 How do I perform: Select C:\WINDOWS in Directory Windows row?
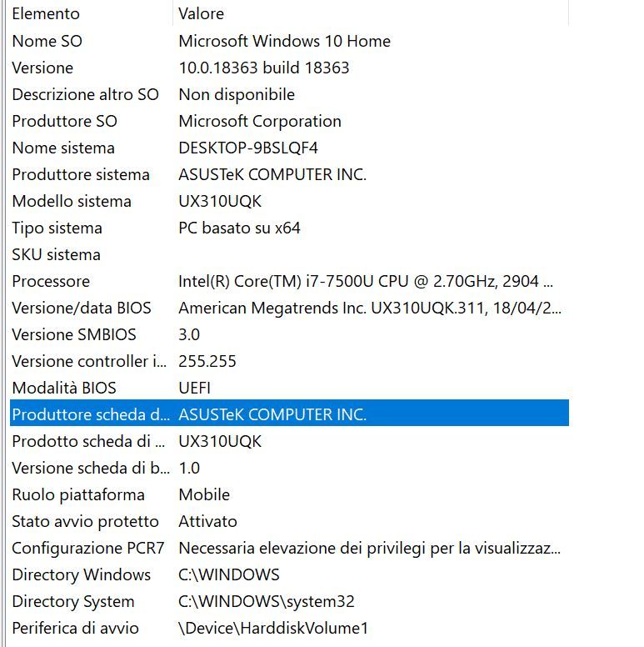pos(229,574)
